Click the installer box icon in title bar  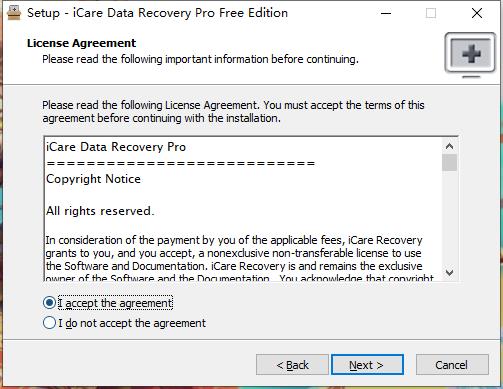tap(14, 13)
